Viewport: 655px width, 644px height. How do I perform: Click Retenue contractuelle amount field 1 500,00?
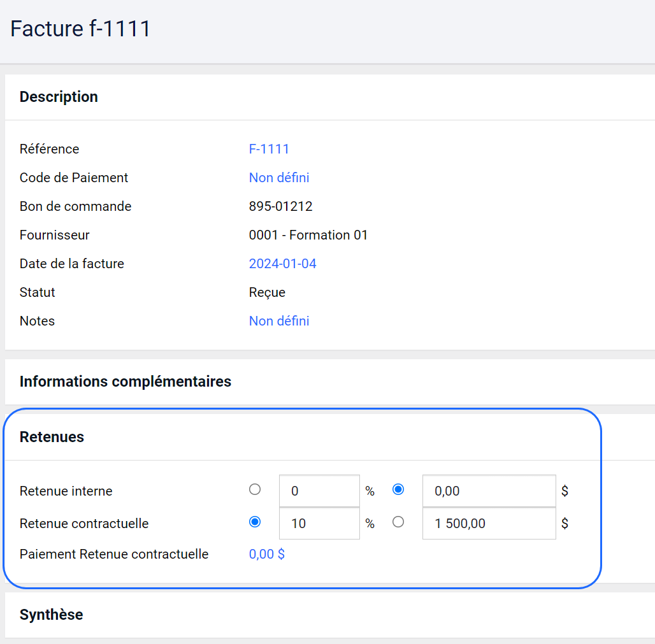[x=489, y=524]
